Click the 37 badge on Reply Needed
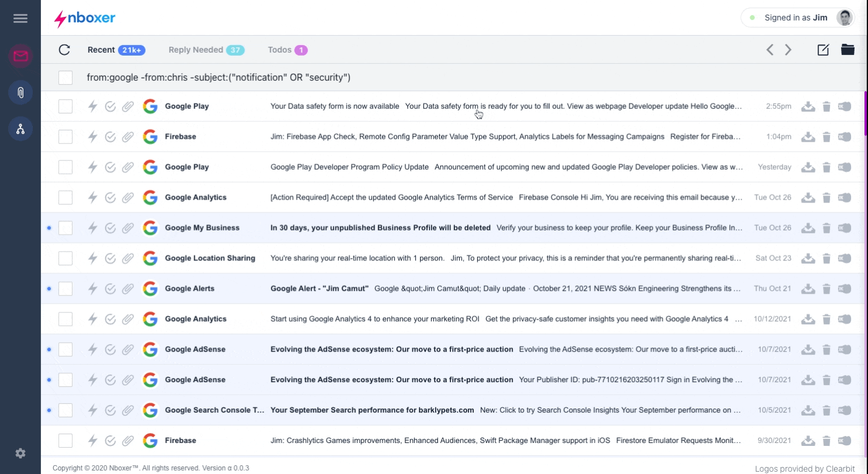 (235, 50)
